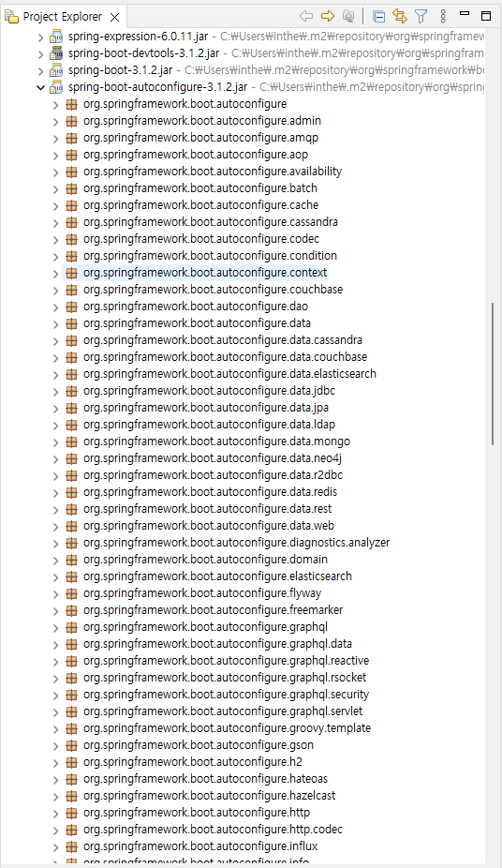502x868 pixels.
Task: Click package icon for autoconfigure.availability
Action: [71, 172]
